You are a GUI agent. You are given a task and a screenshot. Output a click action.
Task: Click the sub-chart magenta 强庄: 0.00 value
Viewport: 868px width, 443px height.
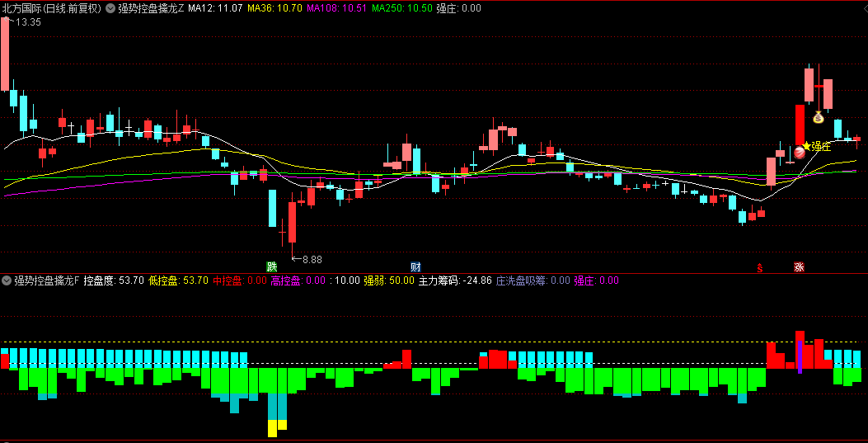(596, 280)
